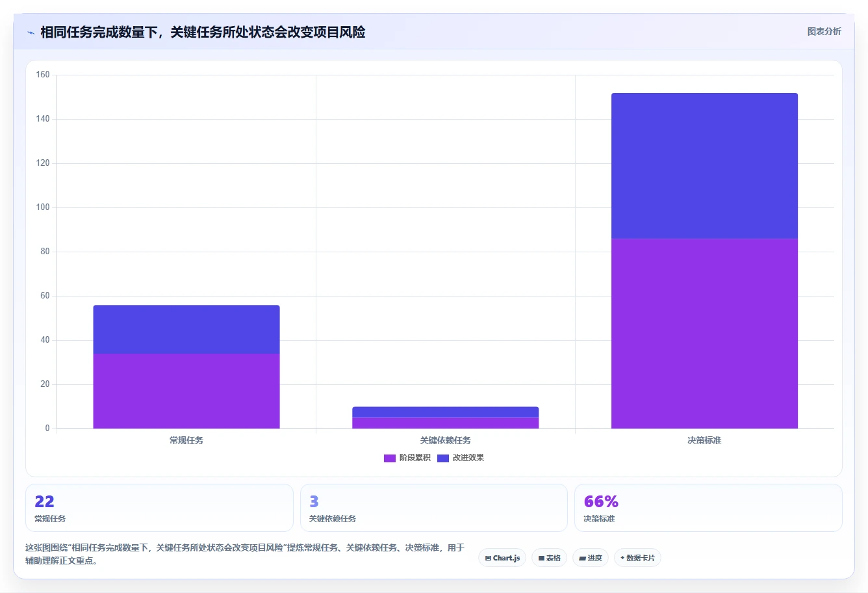Screen dimensions: 868x593
Task: Click the icon inside the Chart.js chip
Action: tap(488, 558)
